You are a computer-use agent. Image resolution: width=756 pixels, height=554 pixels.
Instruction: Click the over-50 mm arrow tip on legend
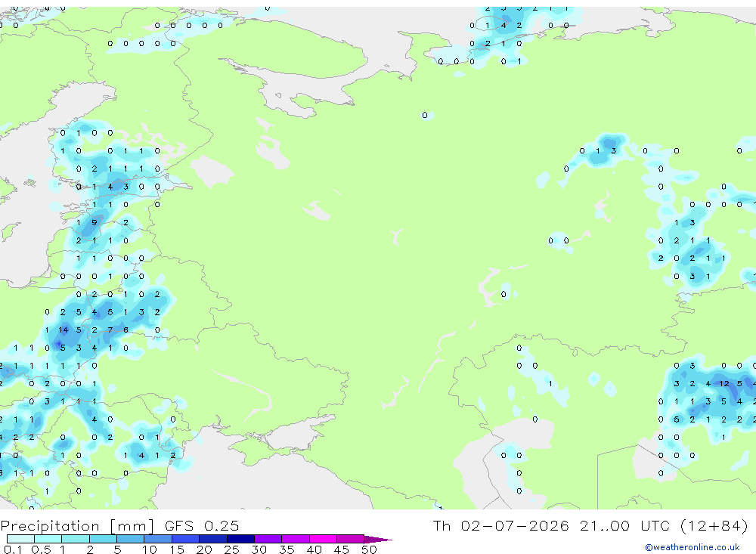point(379,539)
